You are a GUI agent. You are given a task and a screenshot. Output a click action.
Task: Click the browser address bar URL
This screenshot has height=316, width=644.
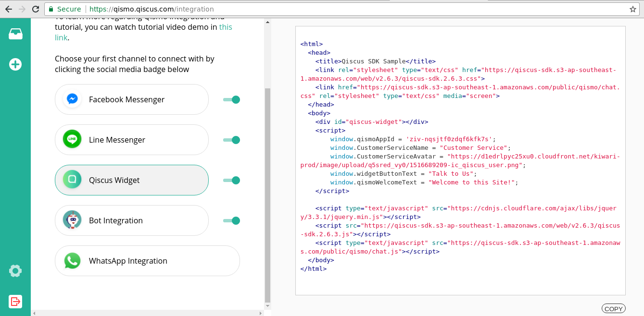tap(152, 9)
